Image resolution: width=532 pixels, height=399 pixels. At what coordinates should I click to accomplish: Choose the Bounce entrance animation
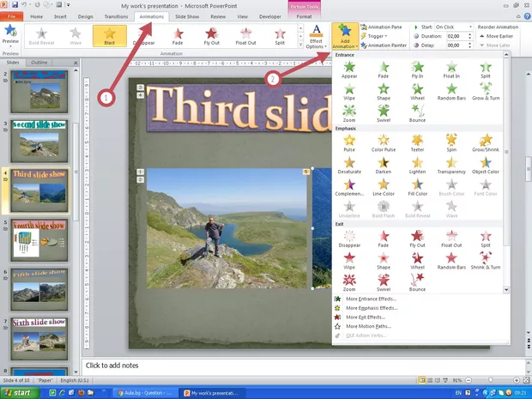(x=417, y=115)
